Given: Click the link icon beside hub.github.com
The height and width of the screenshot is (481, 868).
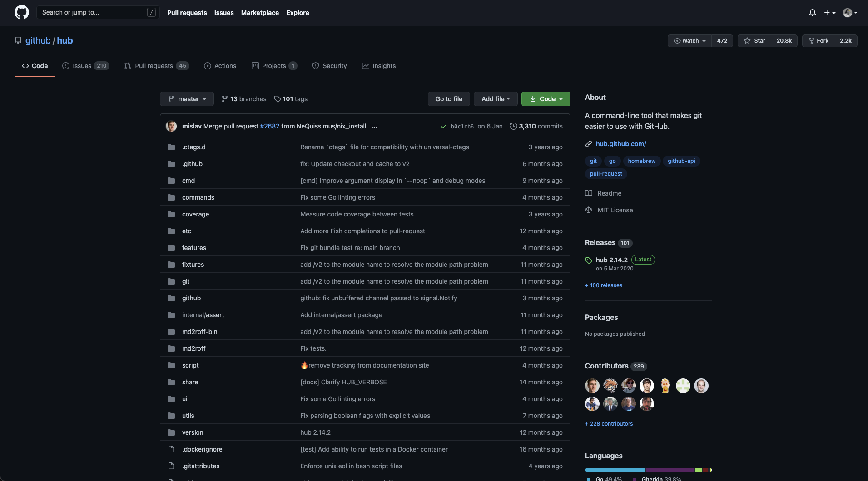Looking at the screenshot, I should click(589, 144).
